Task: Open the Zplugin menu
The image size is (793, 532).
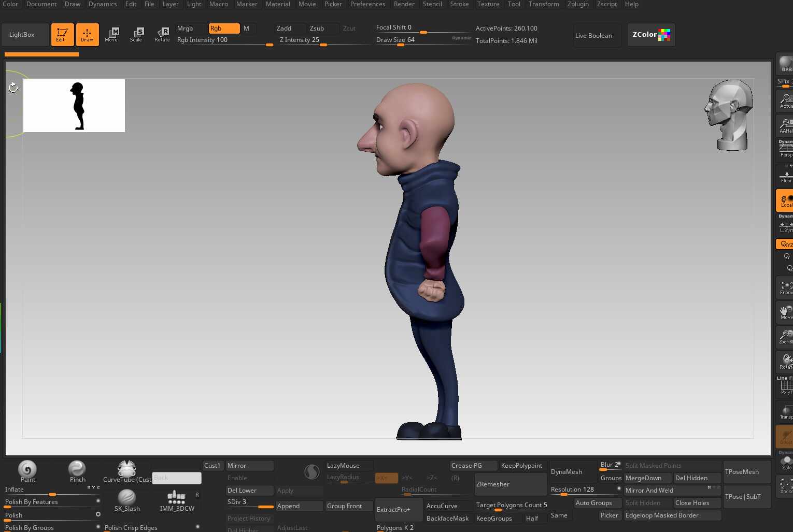Action: tap(578, 4)
